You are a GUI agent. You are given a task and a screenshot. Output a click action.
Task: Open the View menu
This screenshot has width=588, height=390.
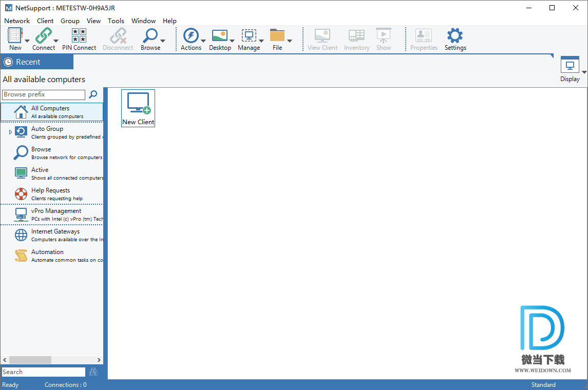pos(93,21)
